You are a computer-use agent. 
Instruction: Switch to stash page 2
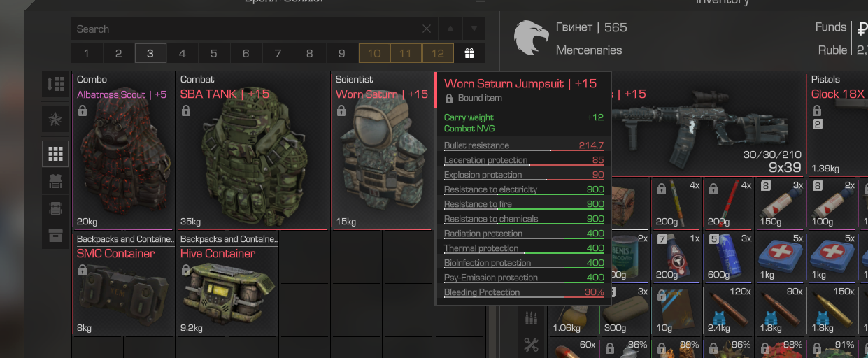(x=119, y=53)
